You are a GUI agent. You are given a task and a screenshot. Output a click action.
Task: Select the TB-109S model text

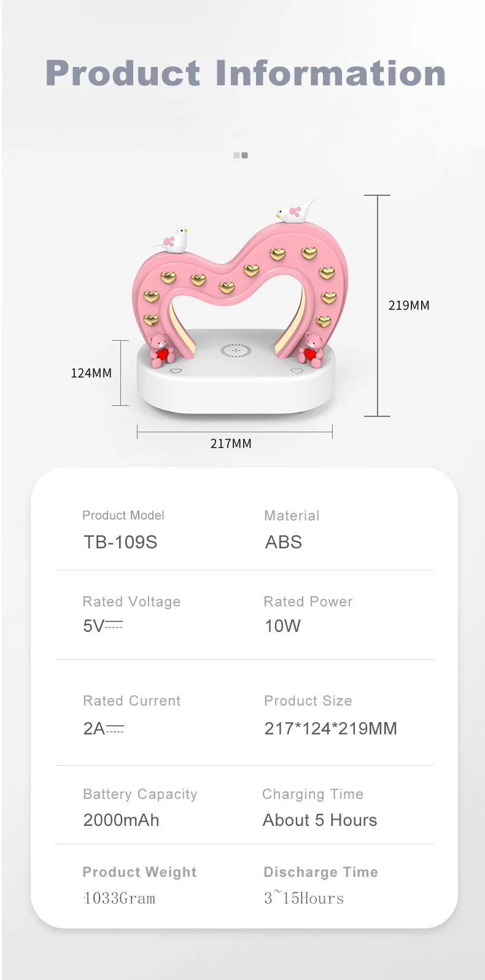[121, 542]
